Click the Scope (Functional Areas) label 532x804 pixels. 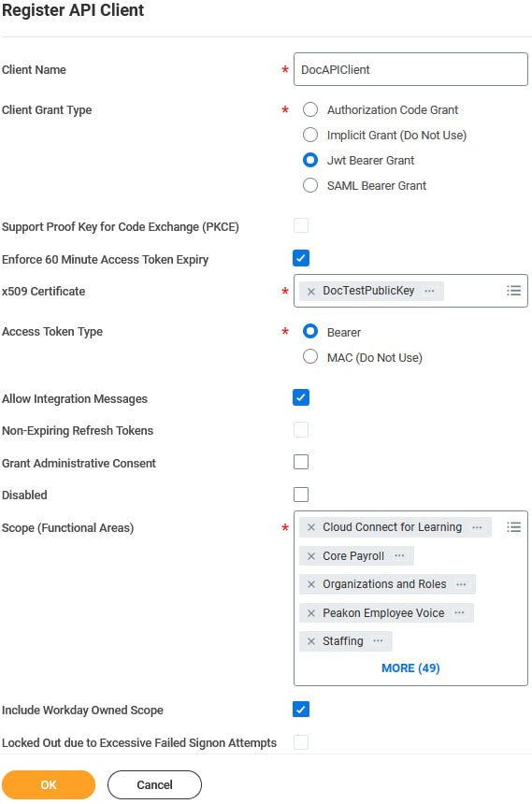click(67, 527)
